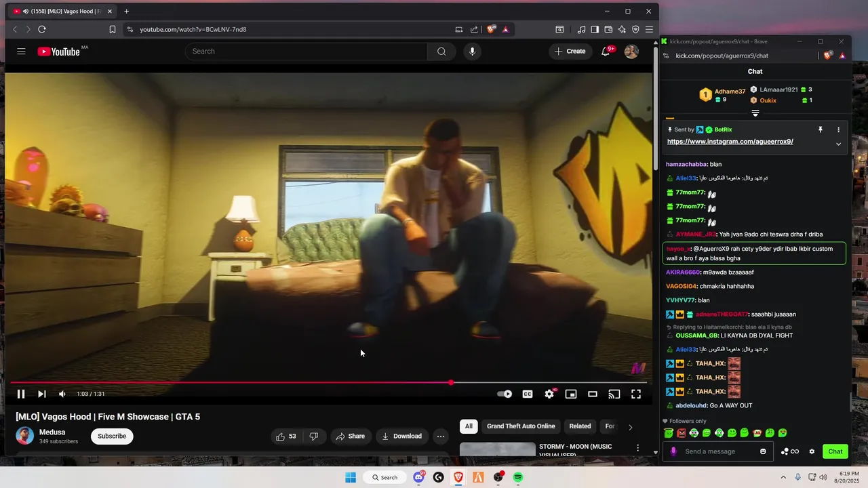Open the YouTube hamburger guide menu
Viewport: 868px width, 488px height.
click(x=21, y=52)
